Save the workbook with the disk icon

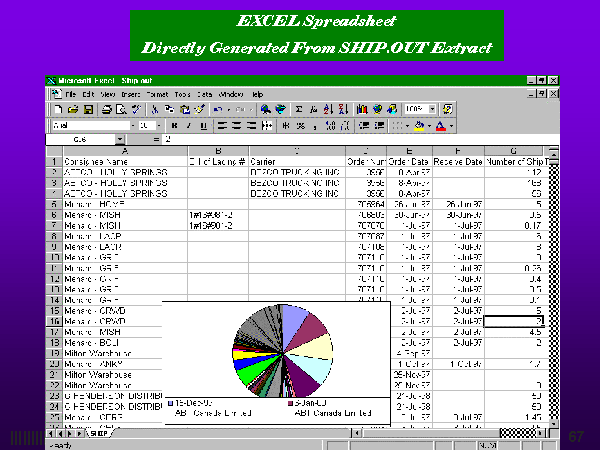pyautogui.click(x=85, y=109)
